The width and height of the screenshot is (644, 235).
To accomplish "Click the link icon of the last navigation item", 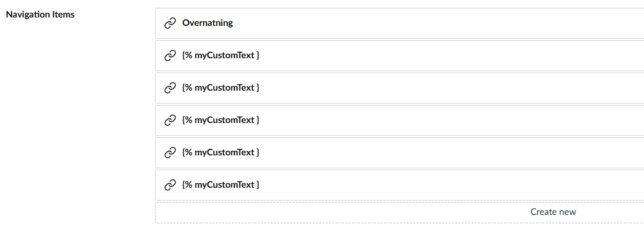I will [170, 185].
